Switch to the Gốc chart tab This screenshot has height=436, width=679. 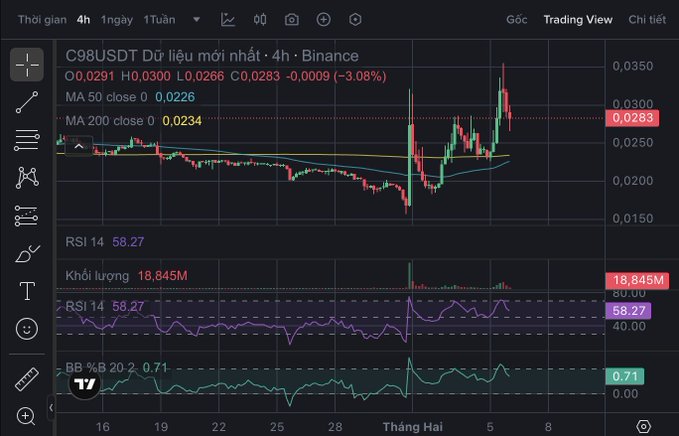click(x=517, y=19)
